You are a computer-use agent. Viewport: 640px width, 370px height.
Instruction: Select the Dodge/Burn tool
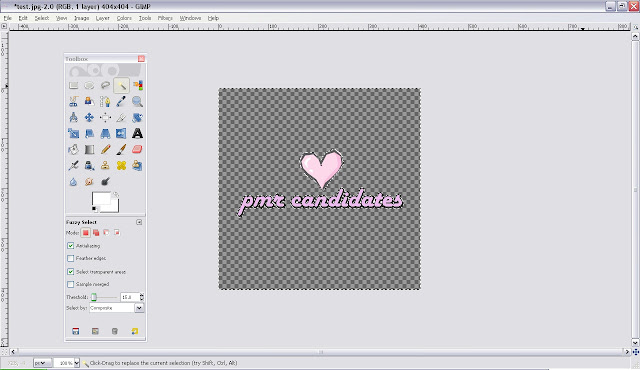click(x=105, y=182)
